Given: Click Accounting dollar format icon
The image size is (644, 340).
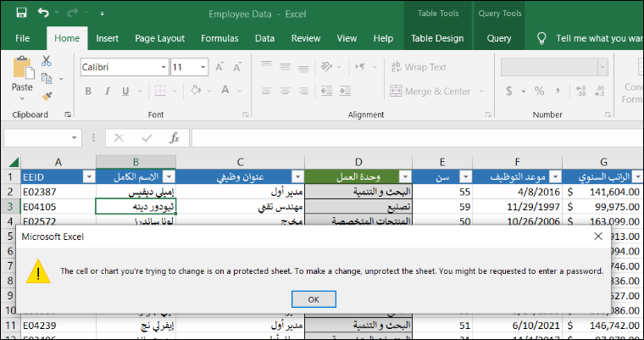Looking at the screenshot, I should coord(509,91).
